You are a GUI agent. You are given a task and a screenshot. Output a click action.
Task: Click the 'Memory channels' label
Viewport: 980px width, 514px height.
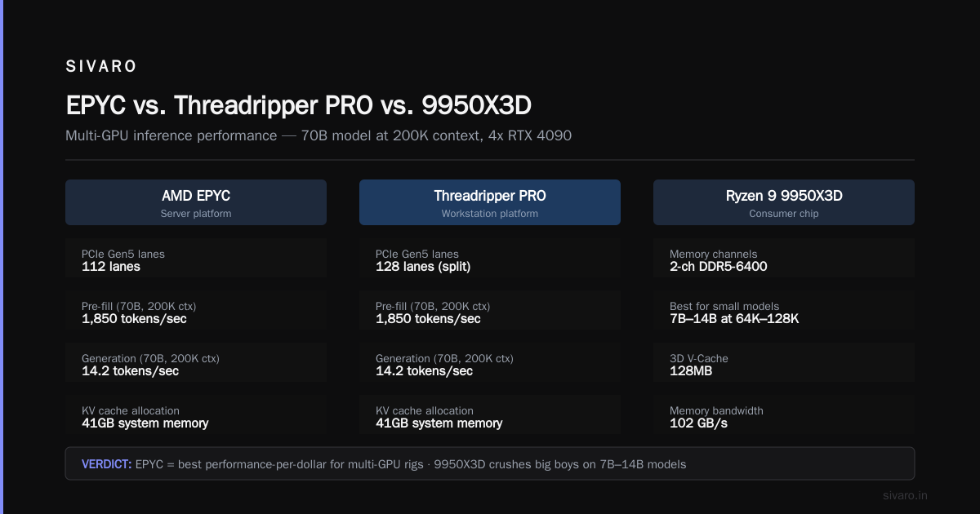tap(713, 254)
